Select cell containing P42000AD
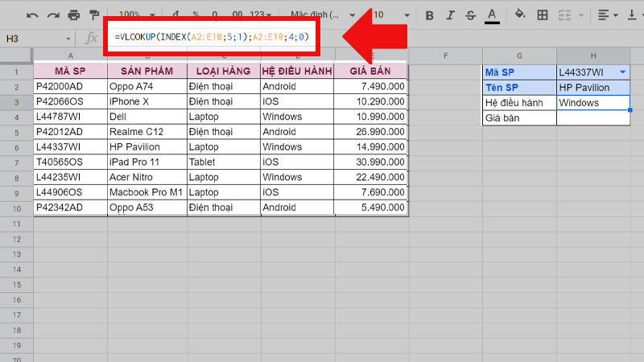The image size is (644, 362). coord(71,87)
